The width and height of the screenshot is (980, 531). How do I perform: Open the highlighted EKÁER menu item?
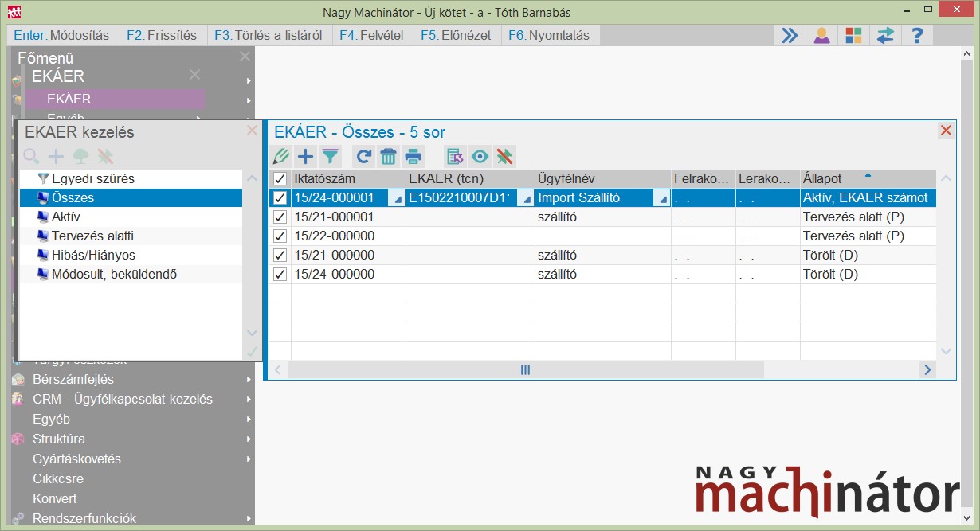[x=115, y=99]
